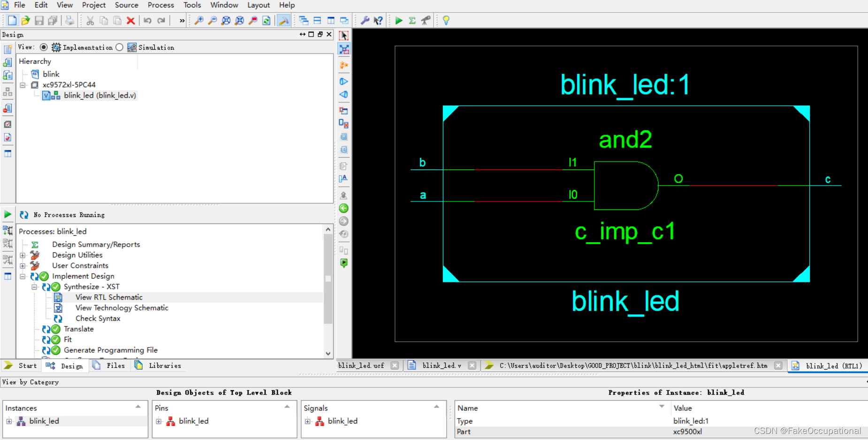Click the Zoom In magnifier icon
868x440 pixels.
[199, 20]
